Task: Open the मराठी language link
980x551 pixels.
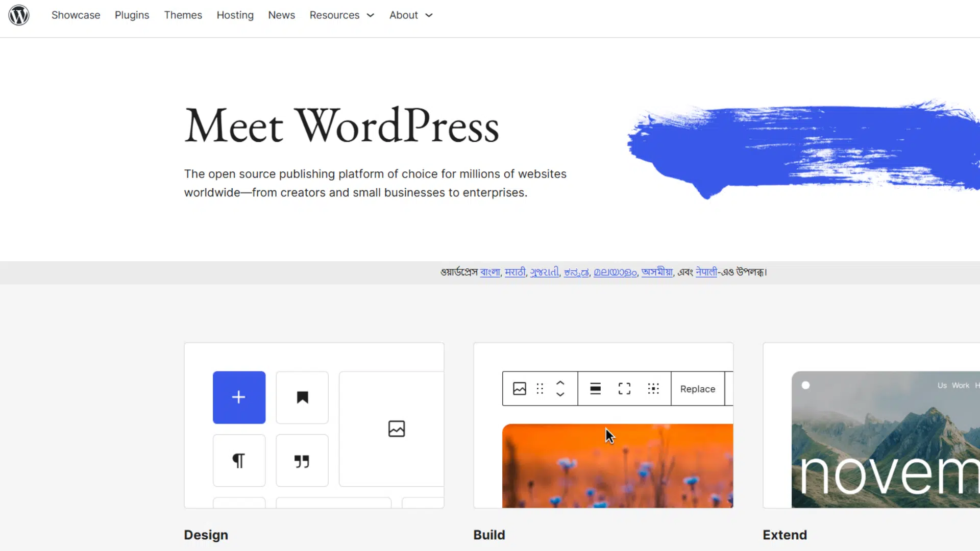Action: (x=515, y=272)
